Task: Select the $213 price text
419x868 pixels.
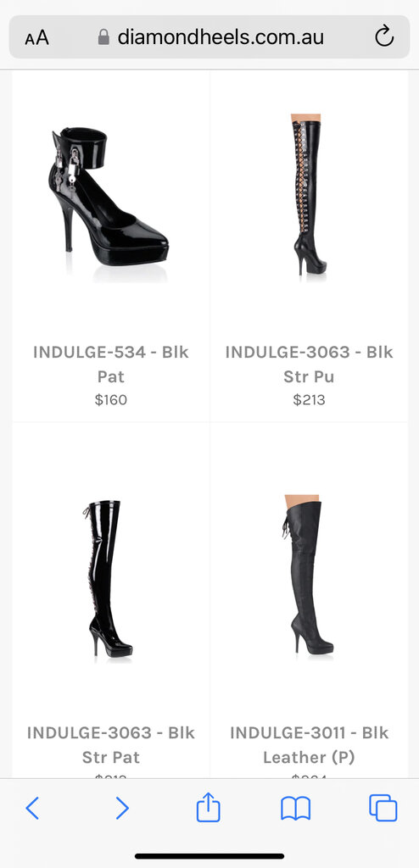Action: pyautogui.click(x=309, y=400)
